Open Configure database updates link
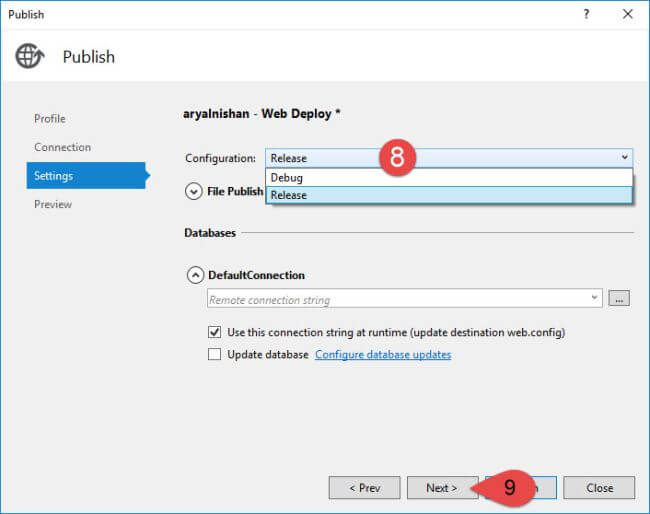Viewport: 650px width, 514px height. click(383, 354)
